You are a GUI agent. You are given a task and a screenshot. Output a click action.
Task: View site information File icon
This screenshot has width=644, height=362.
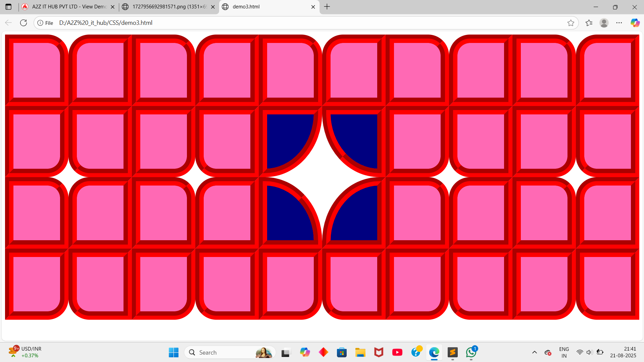pyautogui.click(x=45, y=23)
